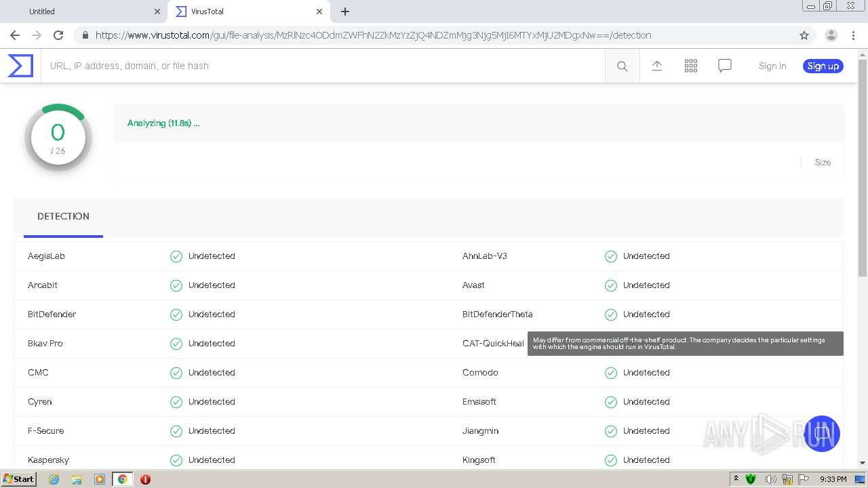Open the Chrome three-dot menu
Viewport: 868px width, 488px height.
[854, 35]
